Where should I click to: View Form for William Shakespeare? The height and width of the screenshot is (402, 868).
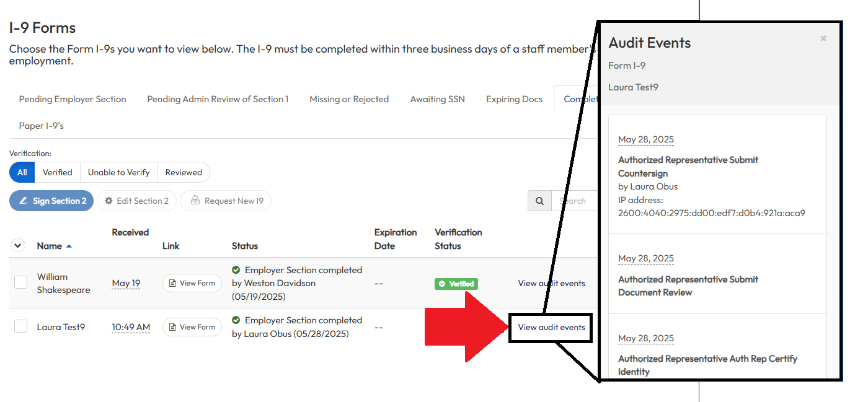pos(192,283)
